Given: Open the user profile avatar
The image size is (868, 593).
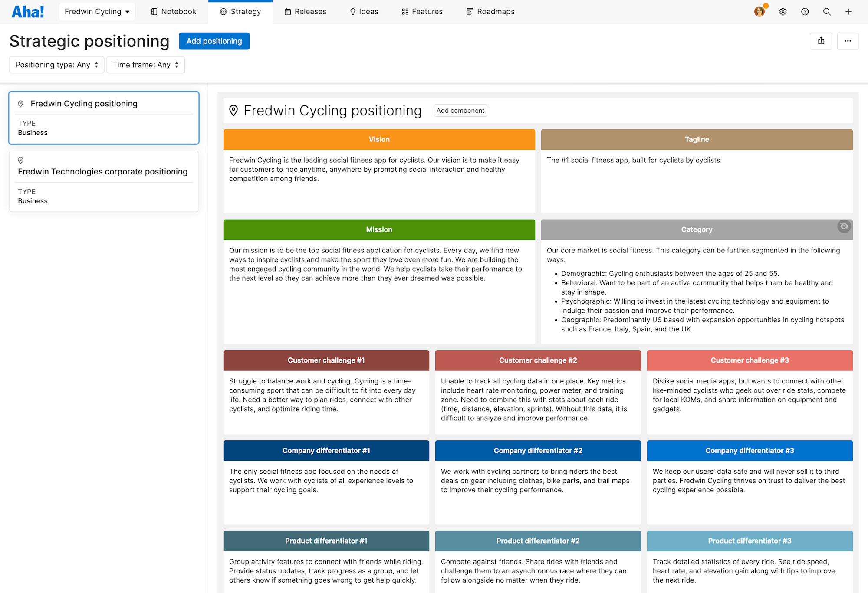Looking at the screenshot, I should tap(759, 12).
